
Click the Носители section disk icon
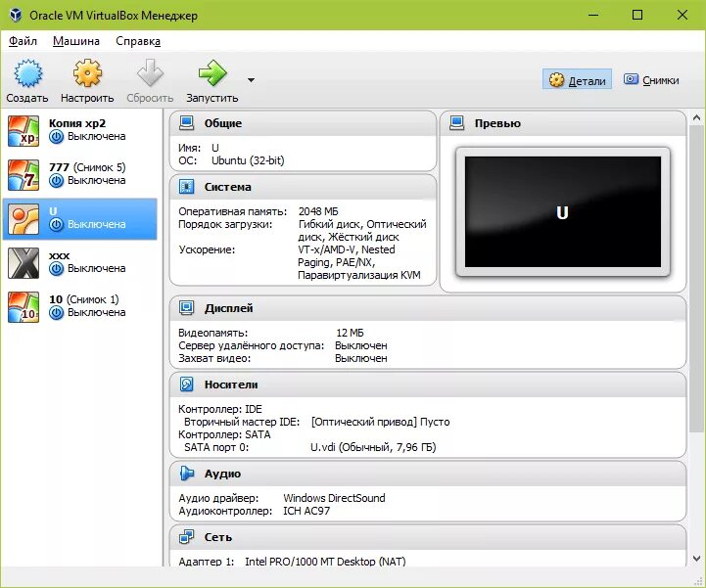coord(186,384)
